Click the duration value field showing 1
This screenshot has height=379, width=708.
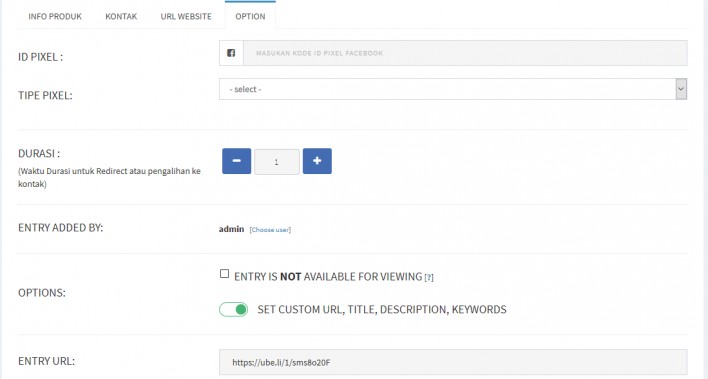277,162
